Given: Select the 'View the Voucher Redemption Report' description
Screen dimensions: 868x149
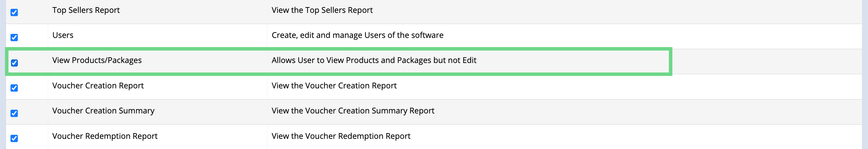Looking at the screenshot, I should pos(341,136).
